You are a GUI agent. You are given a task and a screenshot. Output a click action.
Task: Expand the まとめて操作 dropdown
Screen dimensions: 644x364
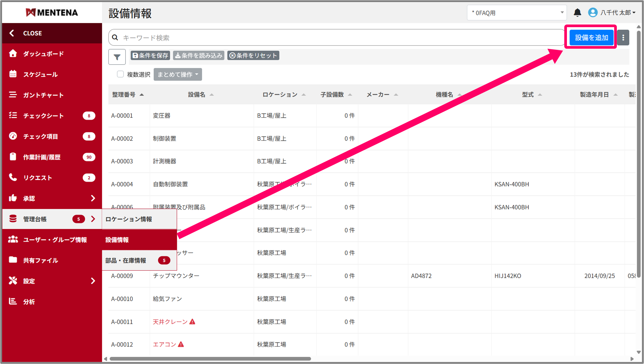tap(177, 74)
